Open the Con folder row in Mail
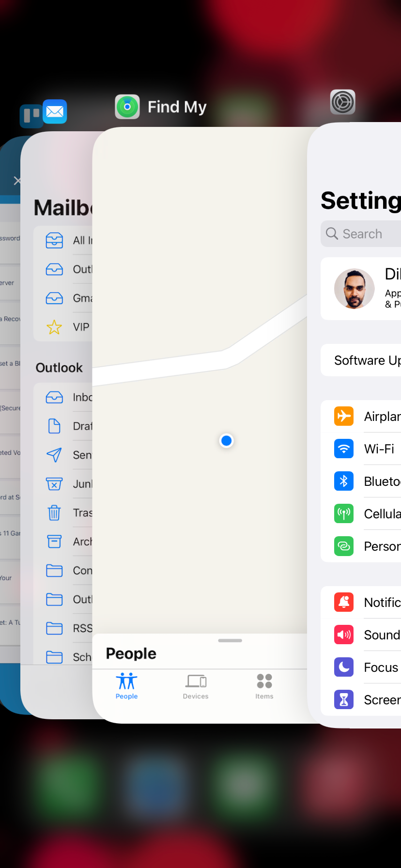 pyautogui.click(x=63, y=571)
